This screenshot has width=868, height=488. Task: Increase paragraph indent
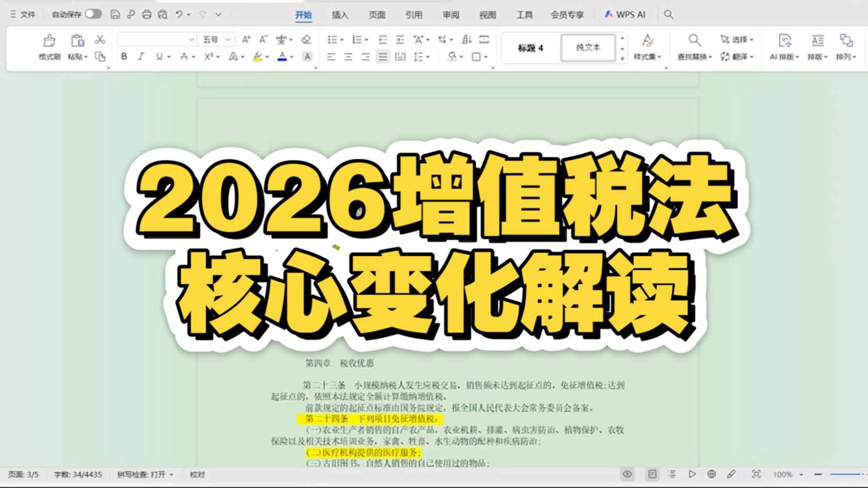click(400, 40)
